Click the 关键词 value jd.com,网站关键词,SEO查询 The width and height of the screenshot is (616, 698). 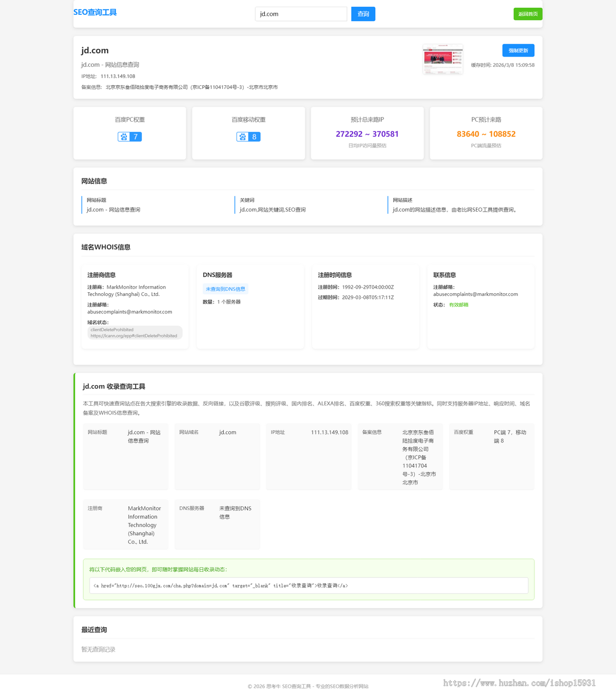point(273,210)
